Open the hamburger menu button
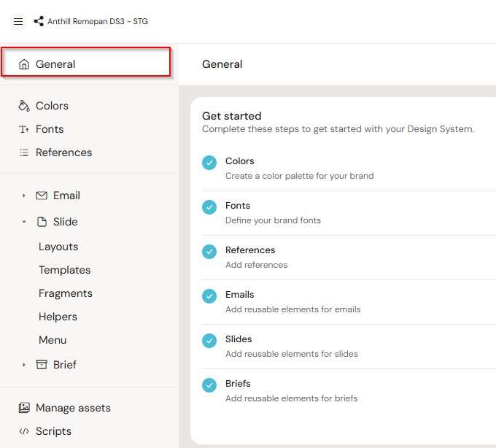The image size is (496, 448). click(x=18, y=22)
